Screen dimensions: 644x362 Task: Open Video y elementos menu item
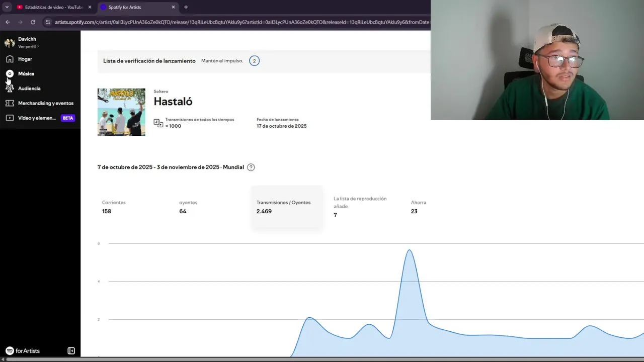pyautogui.click(x=37, y=118)
